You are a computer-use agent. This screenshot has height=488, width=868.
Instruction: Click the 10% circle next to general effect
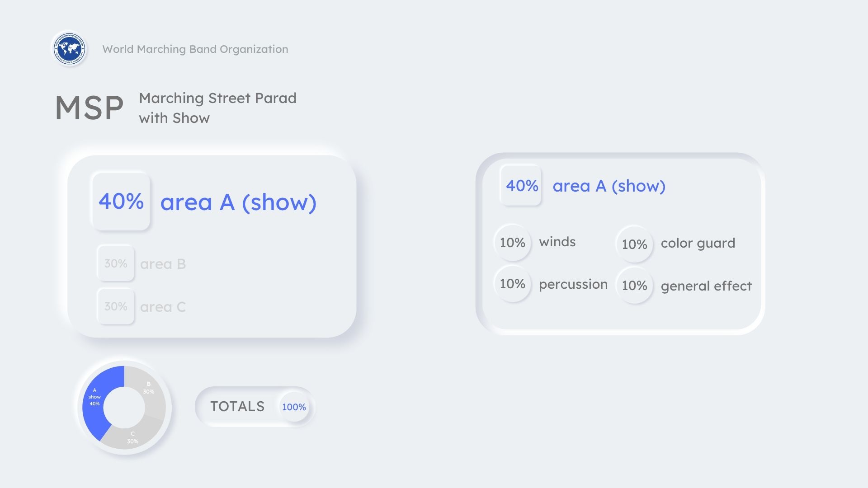[x=634, y=286]
